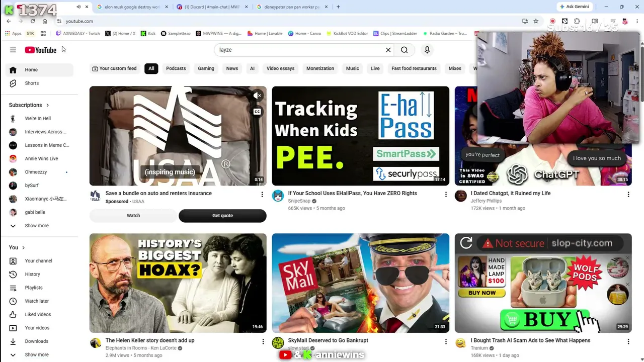Open Annie Wins Live subscription
Image resolution: width=644 pixels, height=362 pixels.
point(40,158)
